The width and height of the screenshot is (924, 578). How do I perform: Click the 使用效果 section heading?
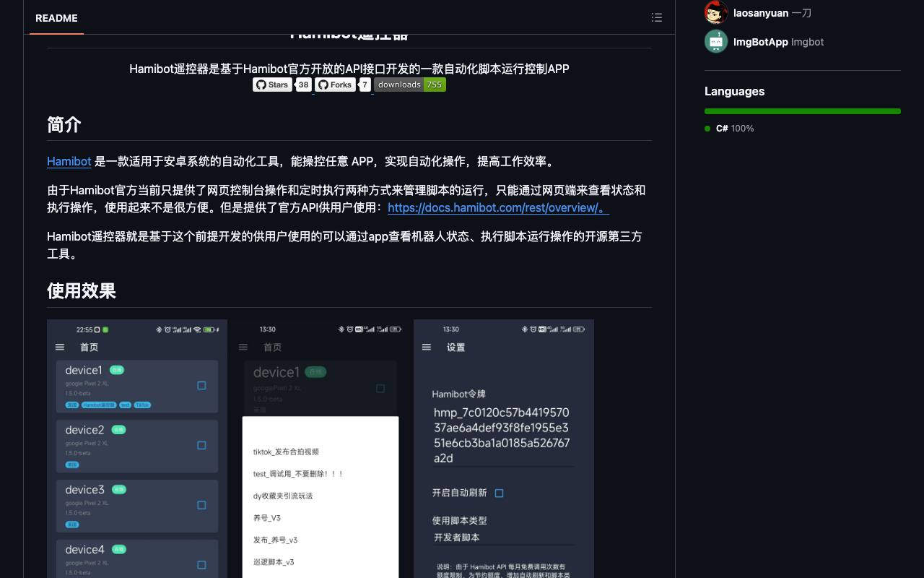click(82, 291)
